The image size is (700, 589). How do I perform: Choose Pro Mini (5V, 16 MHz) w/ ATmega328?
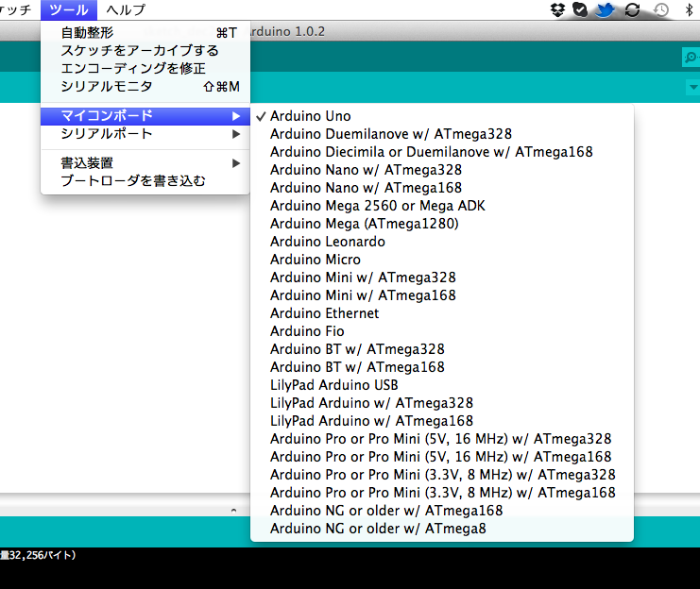pyautogui.click(x=442, y=439)
